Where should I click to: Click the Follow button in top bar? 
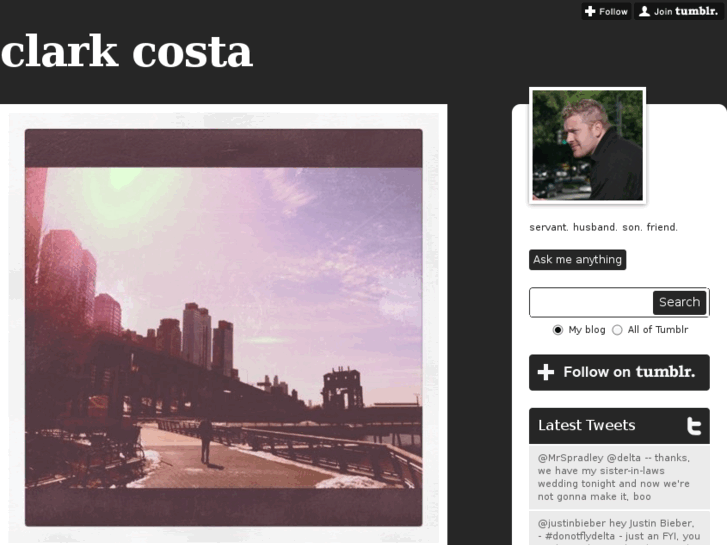tap(606, 11)
